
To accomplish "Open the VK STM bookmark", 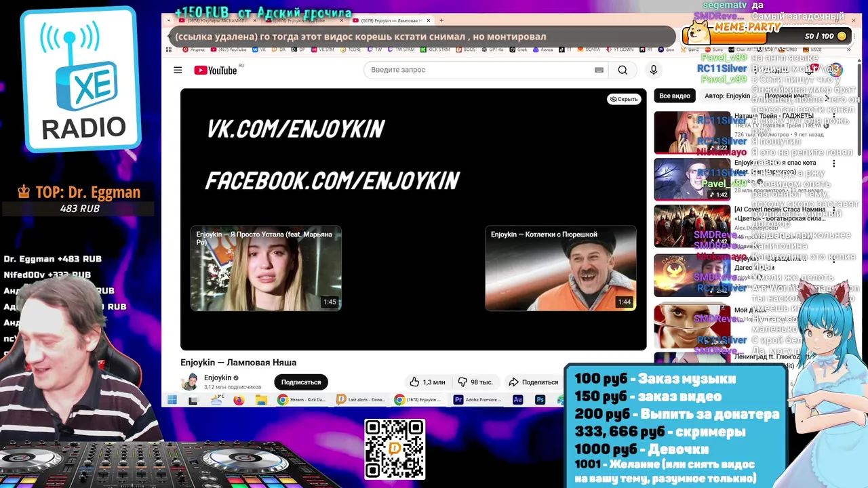I will click(323, 49).
